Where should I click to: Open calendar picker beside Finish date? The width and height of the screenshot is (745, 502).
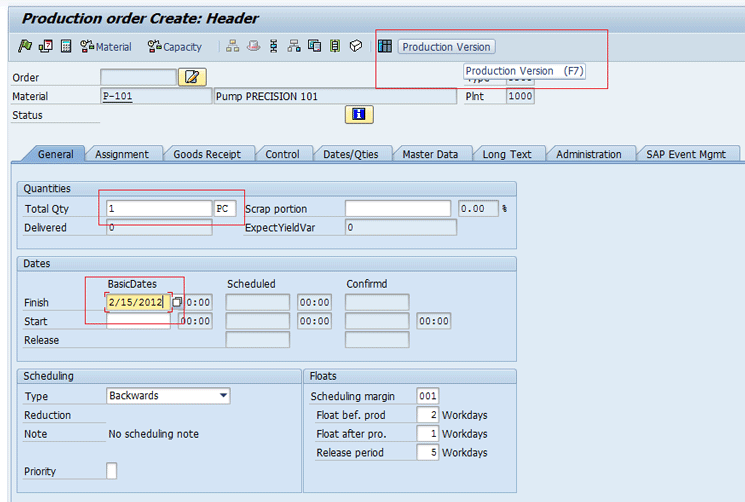(177, 302)
